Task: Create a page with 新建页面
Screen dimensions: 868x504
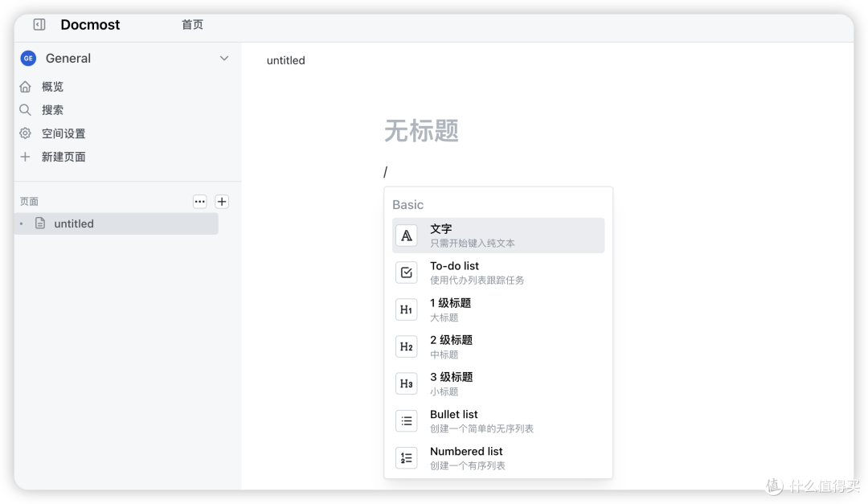Action: [x=63, y=157]
